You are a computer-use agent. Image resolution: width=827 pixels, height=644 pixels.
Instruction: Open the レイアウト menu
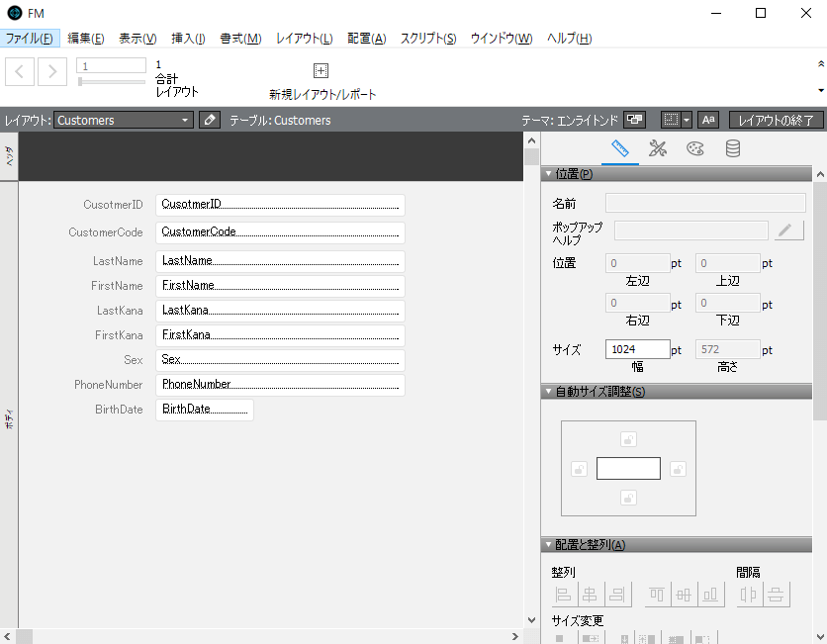(x=304, y=39)
